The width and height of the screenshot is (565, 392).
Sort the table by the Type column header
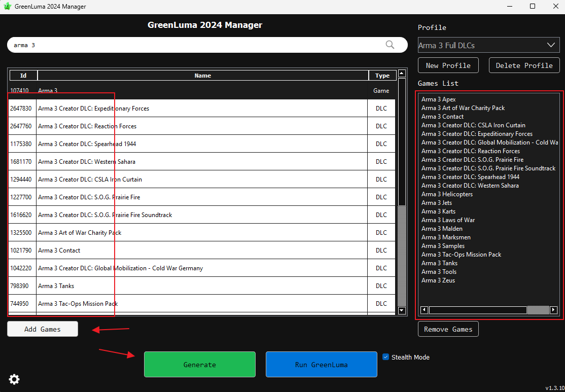pos(382,76)
